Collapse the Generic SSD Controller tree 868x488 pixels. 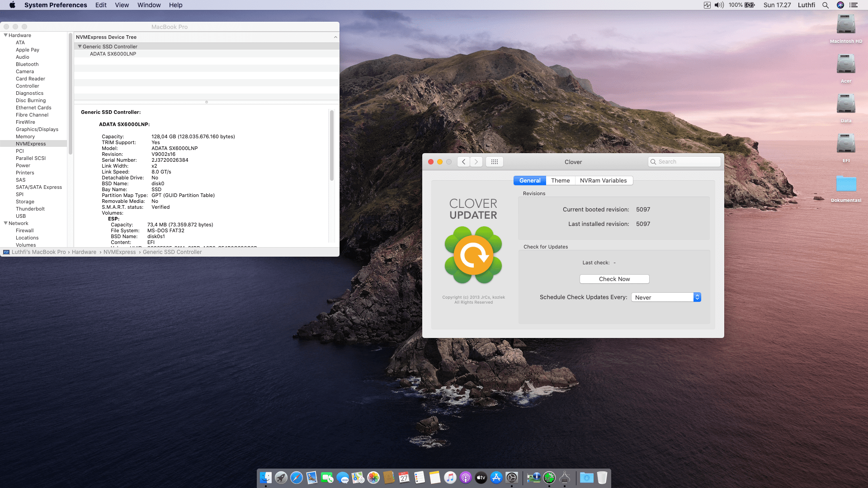click(80, 47)
